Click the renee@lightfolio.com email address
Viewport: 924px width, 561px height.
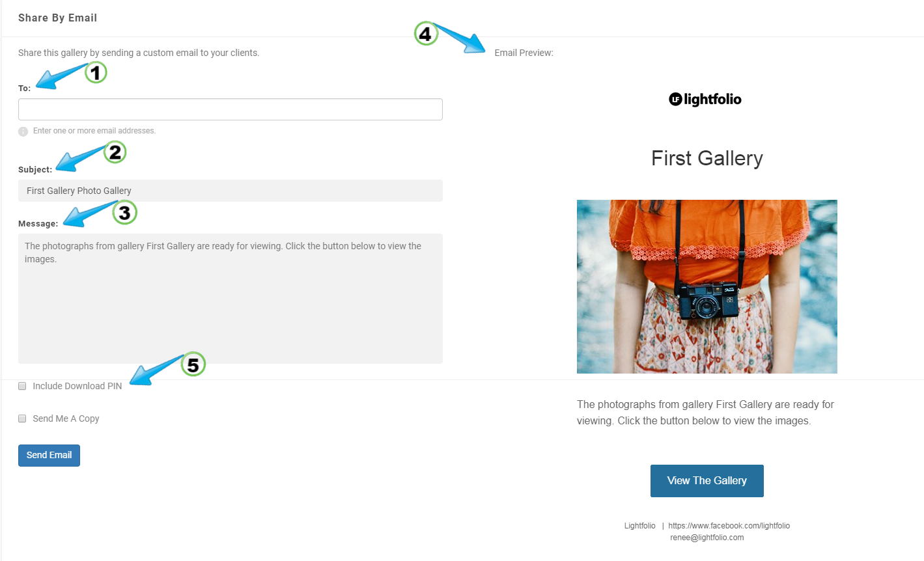[x=707, y=538]
